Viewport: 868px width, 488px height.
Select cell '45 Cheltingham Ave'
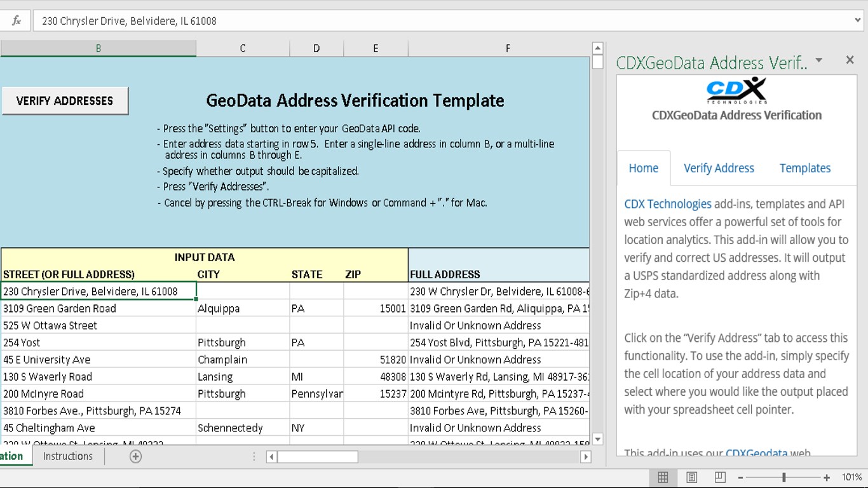click(98, 428)
